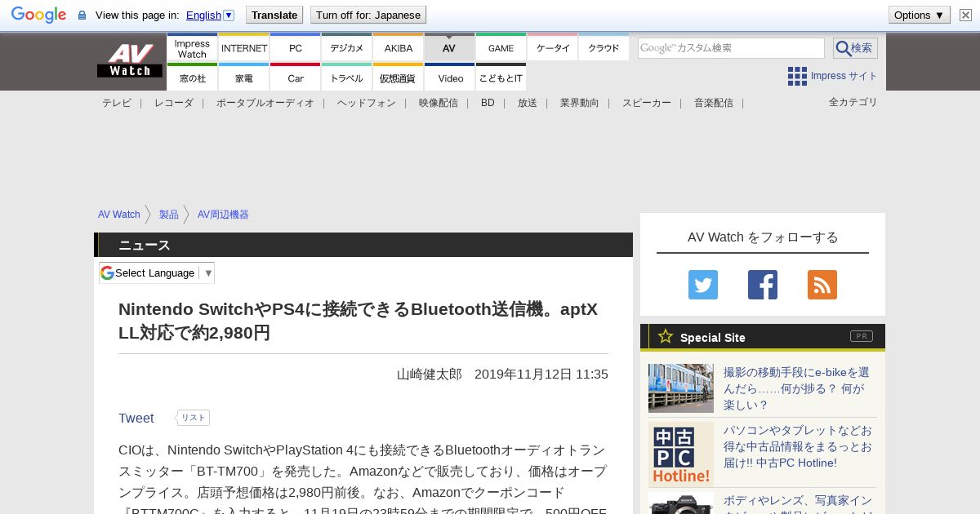Go to ポータブルオーディオ category

(265, 103)
